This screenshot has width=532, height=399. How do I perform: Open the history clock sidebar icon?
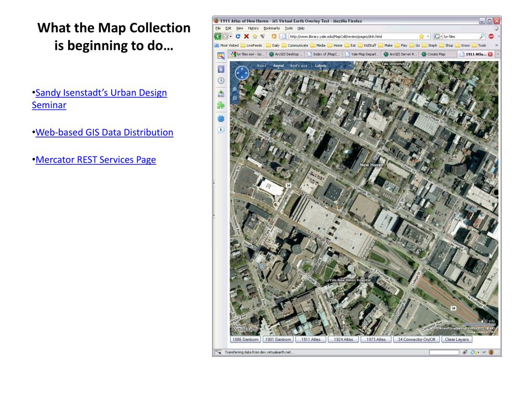point(221,81)
